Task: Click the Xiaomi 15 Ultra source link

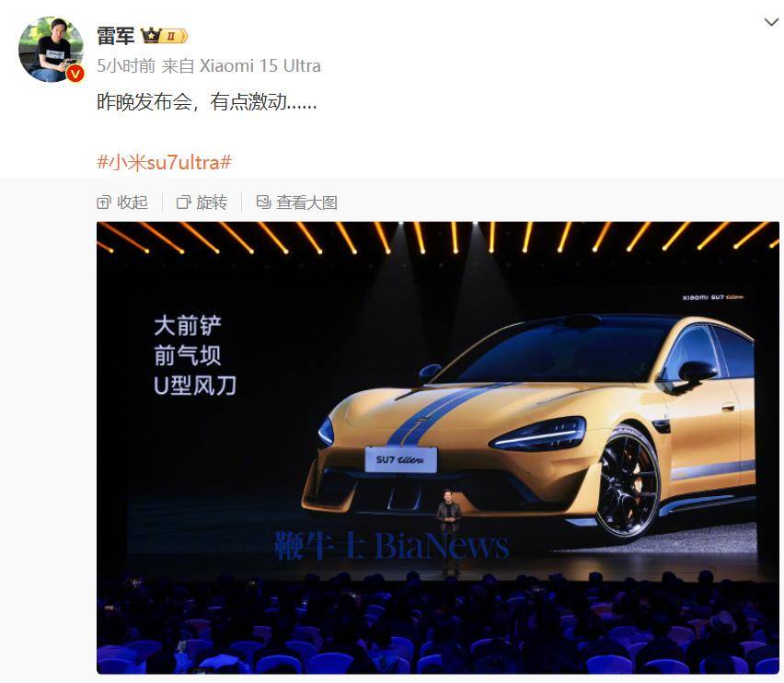Action: point(260,65)
